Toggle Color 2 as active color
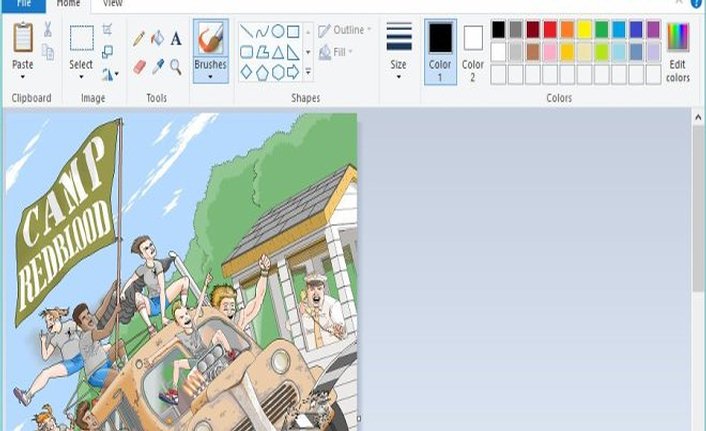Image resolution: width=706 pixels, height=431 pixels. coord(473,50)
